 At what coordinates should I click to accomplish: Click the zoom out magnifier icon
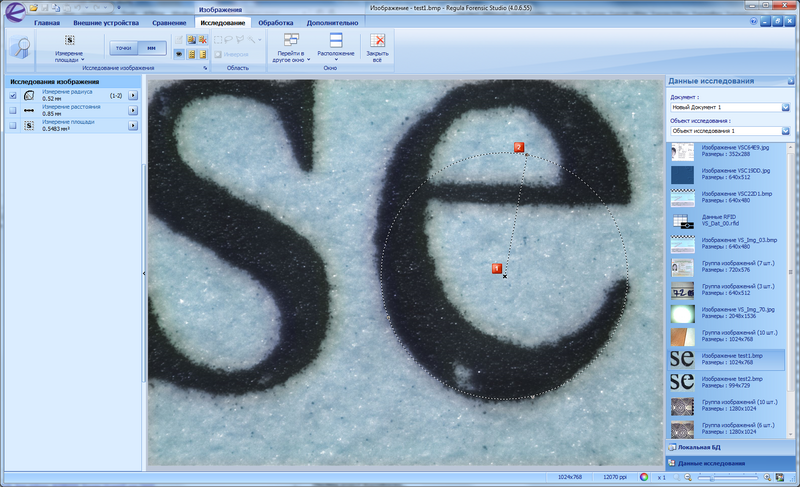pyautogui.click(x=690, y=476)
